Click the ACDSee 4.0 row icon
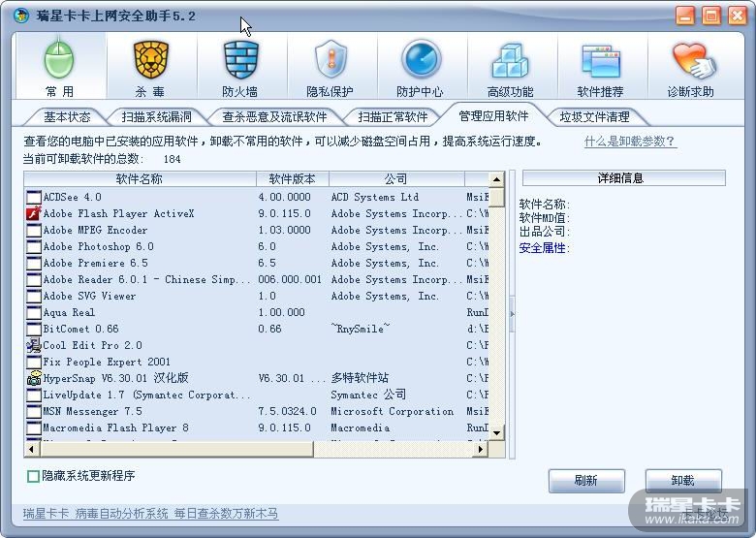The height and width of the screenshot is (538, 756). [34, 197]
